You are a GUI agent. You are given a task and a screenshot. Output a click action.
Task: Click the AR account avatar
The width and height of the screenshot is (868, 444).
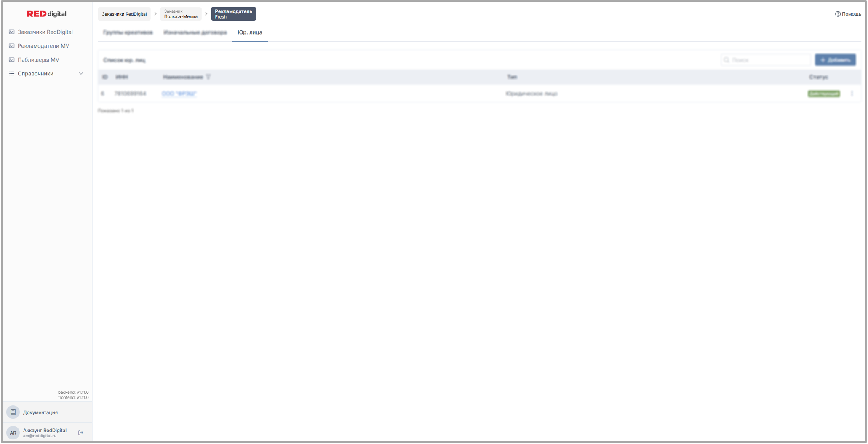(x=13, y=433)
